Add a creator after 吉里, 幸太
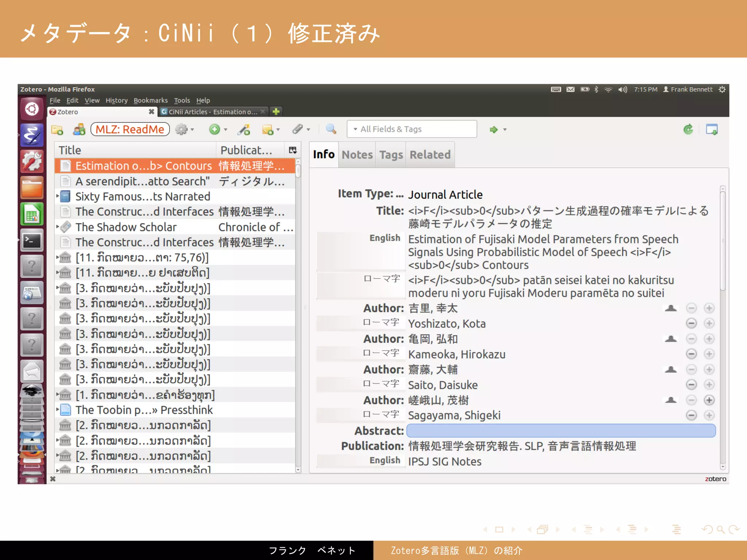 709,308
